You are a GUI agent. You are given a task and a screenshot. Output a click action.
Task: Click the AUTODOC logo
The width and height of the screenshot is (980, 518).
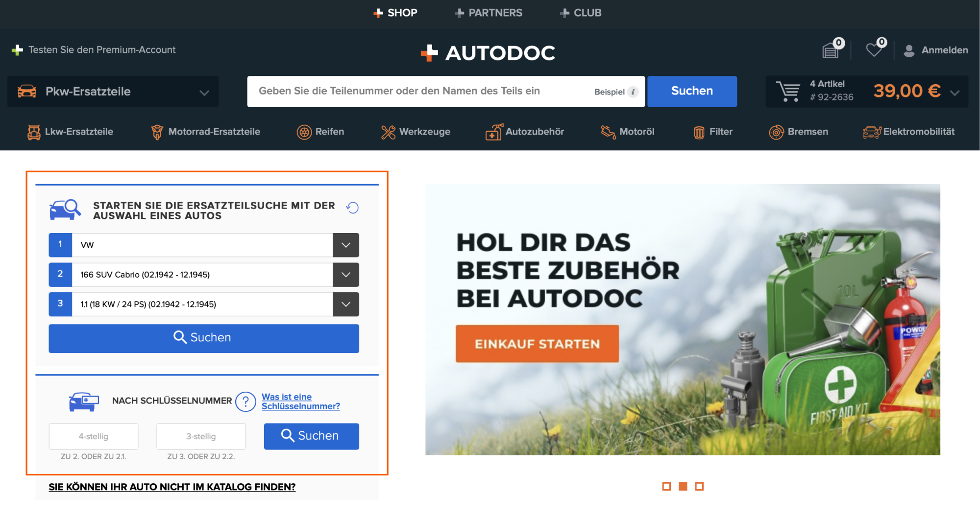click(x=489, y=53)
